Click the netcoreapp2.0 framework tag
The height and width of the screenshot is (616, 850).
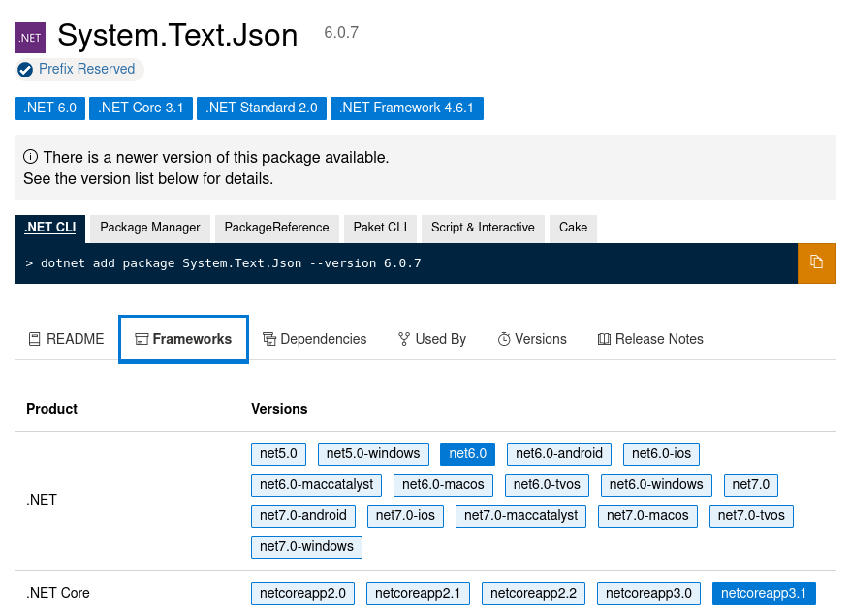tap(302, 594)
